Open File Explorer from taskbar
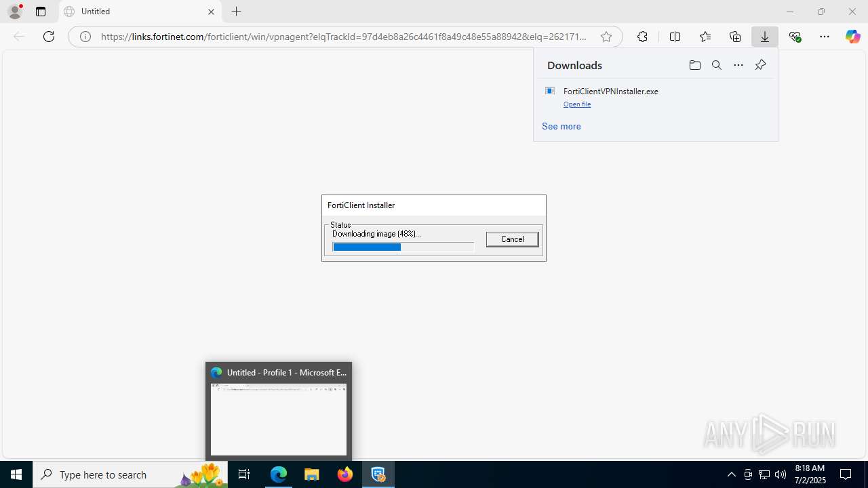This screenshot has height=488, width=868. (x=312, y=474)
